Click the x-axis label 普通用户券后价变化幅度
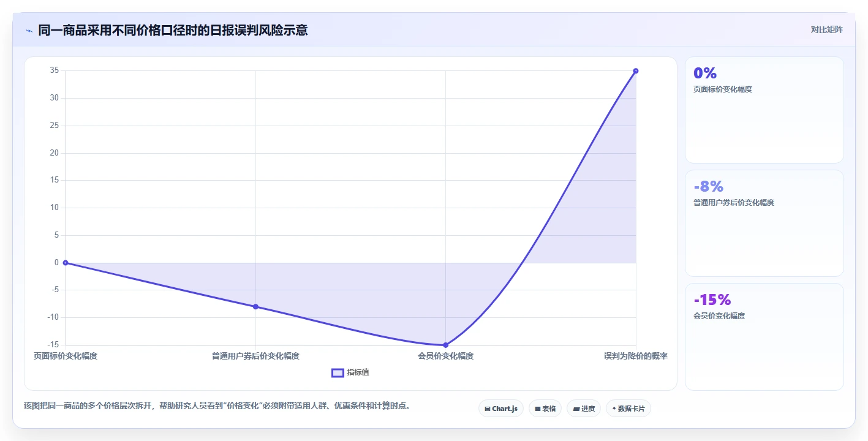The width and height of the screenshot is (868, 441). tap(255, 356)
